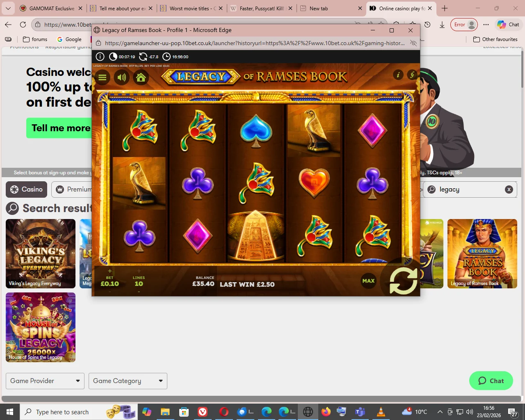Close the New tab page tab
The height and width of the screenshot is (420, 525).
tap(360, 8)
